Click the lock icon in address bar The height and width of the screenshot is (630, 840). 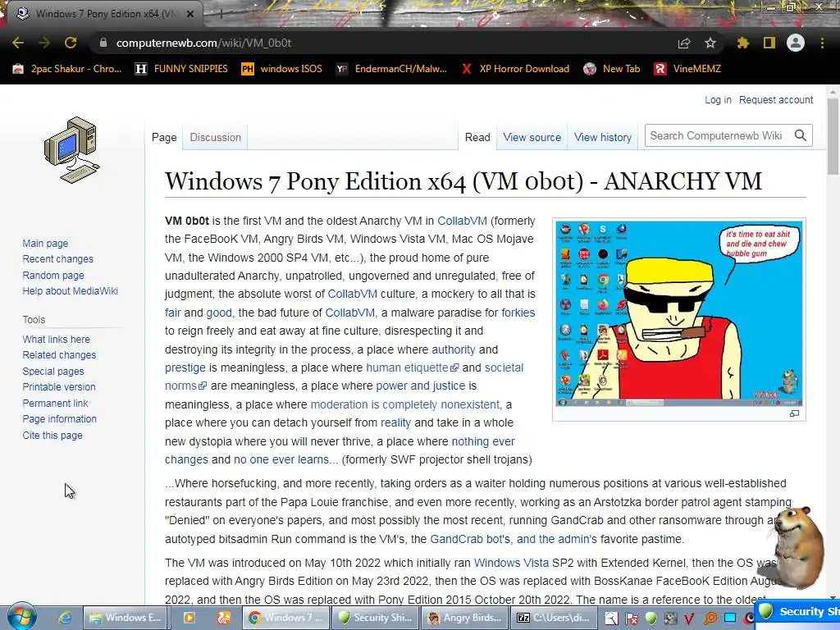[x=103, y=43]
